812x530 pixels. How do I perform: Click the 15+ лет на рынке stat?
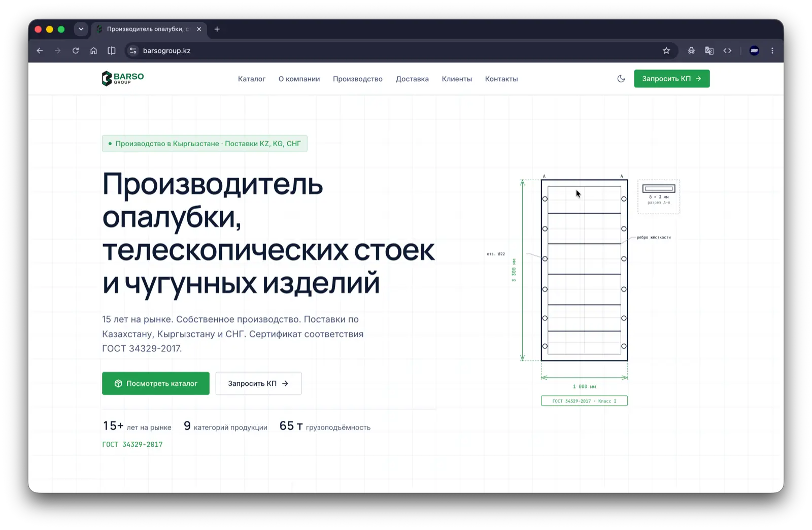pos(137,426)
